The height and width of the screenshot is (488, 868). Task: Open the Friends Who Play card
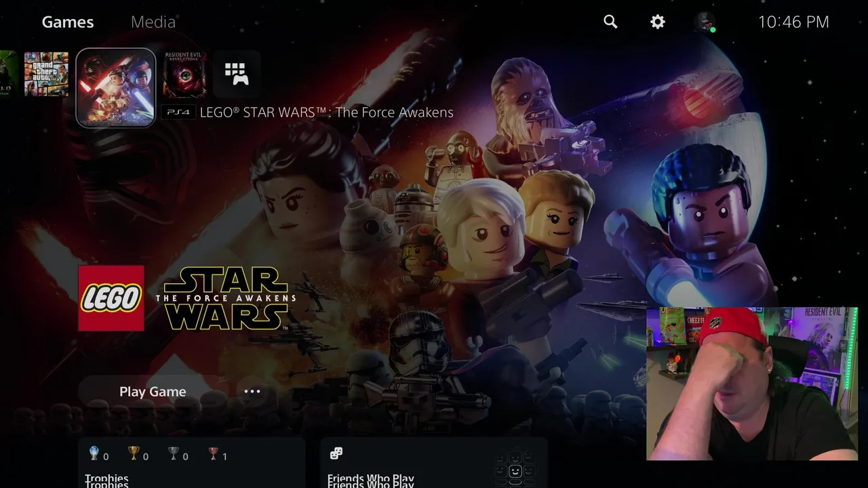click(433, 463)
